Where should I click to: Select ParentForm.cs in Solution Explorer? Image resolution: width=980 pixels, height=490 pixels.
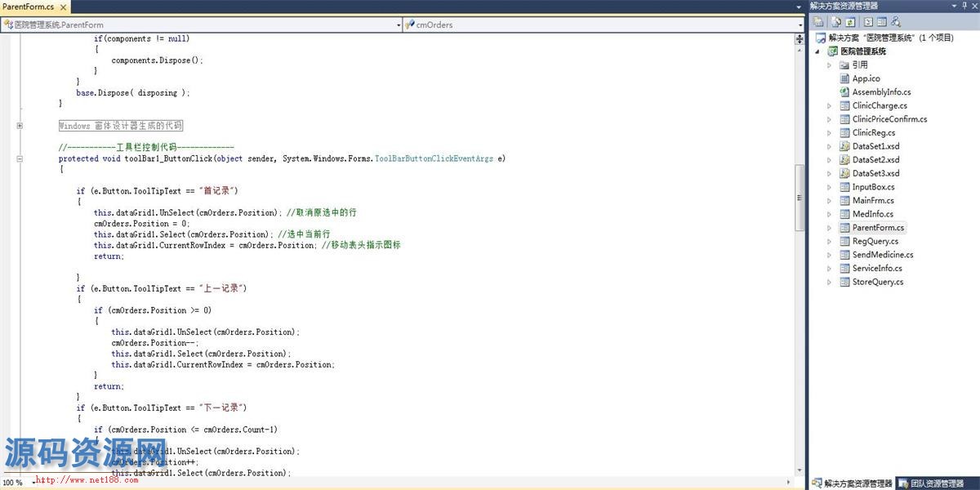click(x=878, y=228)
